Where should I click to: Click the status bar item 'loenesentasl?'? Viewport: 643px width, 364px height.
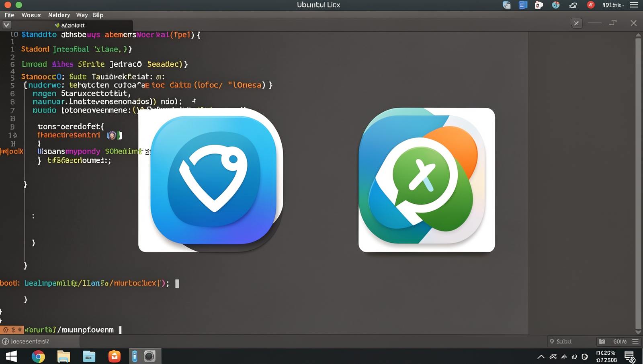click(30, 342)
